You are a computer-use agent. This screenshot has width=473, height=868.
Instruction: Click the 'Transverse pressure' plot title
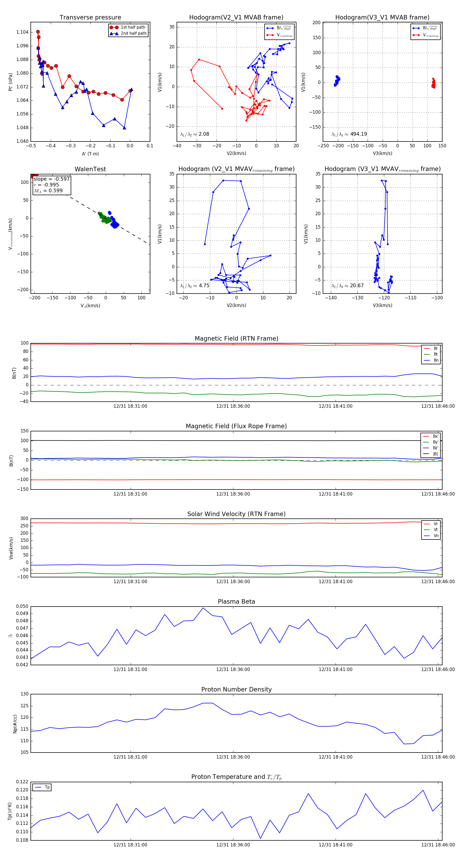click(90, 18)
